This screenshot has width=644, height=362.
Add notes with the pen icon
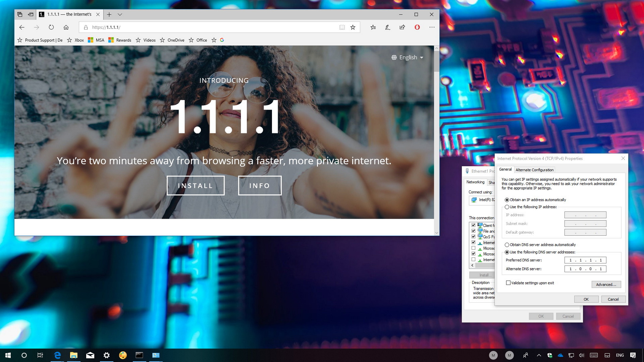(x=387, y=27)
